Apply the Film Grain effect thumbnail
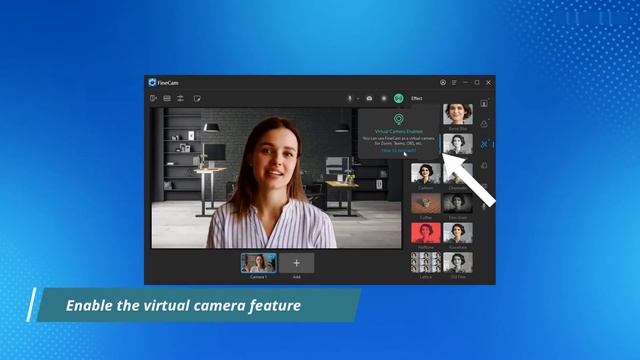The height and width of the screenshot is (360, 640). (x=458, y=203)
